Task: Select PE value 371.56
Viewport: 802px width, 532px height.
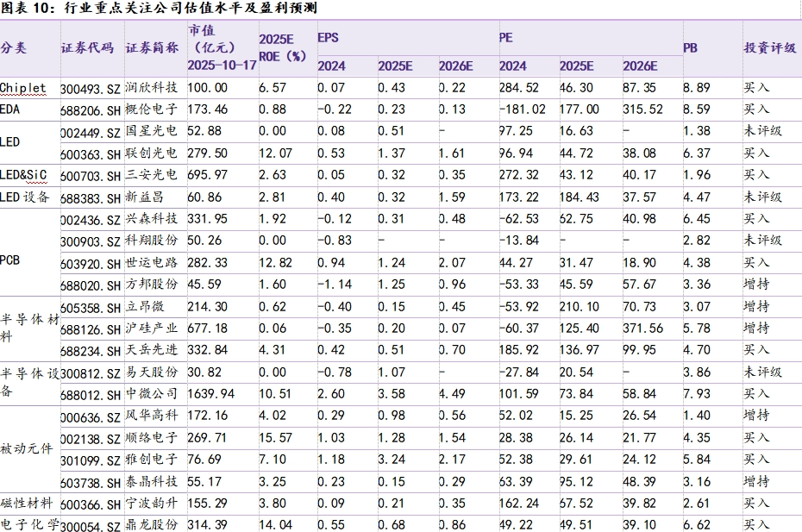Action: point(643,329)
